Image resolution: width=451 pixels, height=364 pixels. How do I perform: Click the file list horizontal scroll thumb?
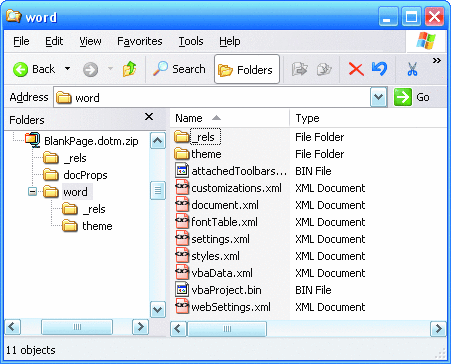(x=227, y=329)
